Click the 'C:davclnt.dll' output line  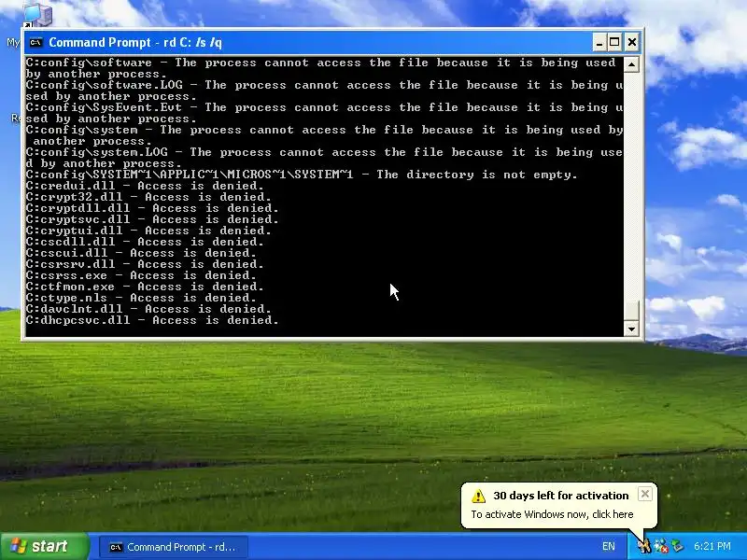coord(148,309)
